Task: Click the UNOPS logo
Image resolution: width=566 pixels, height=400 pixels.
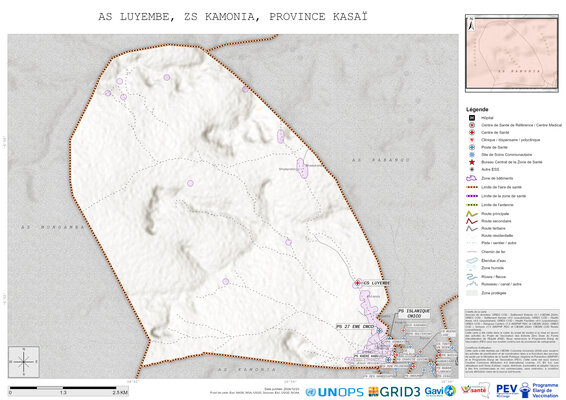Action: coord(334,392)
